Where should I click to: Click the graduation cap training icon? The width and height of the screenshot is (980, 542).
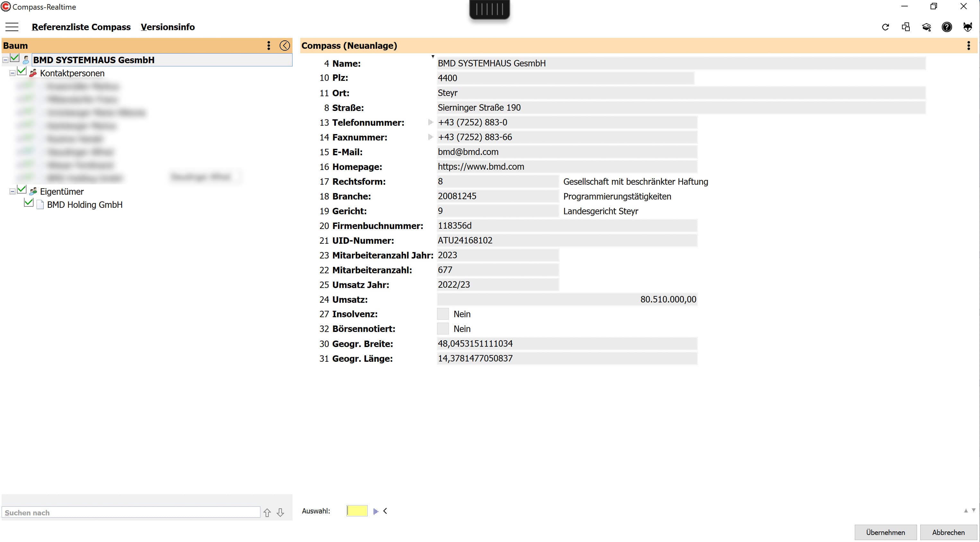(x=926, y=27)
